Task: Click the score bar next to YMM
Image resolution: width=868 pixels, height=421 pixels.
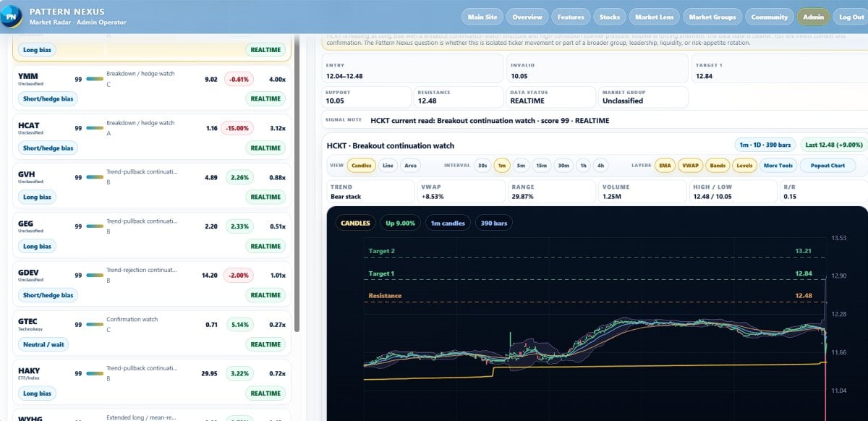Action: point(95,79)
